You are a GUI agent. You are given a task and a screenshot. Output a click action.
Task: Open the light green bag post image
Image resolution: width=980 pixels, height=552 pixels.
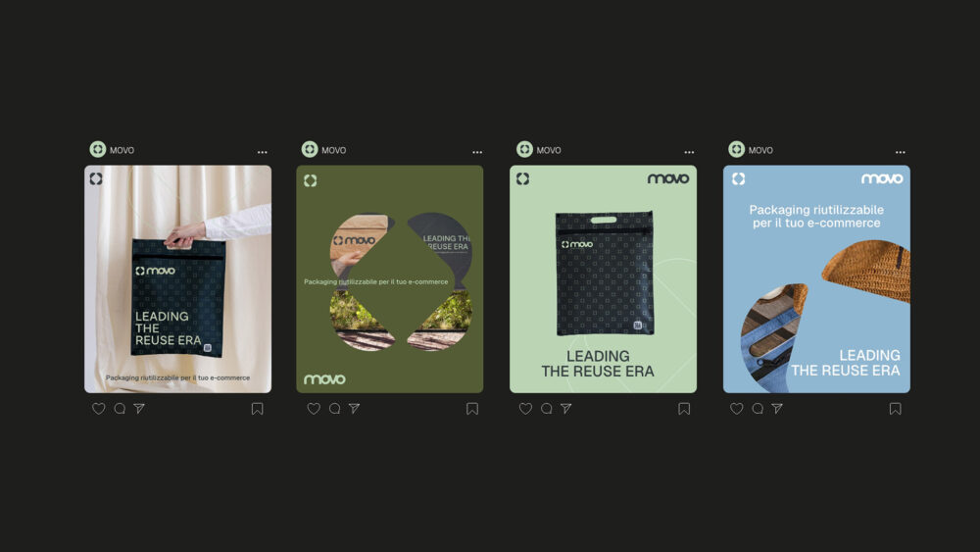tap(603, 278)
